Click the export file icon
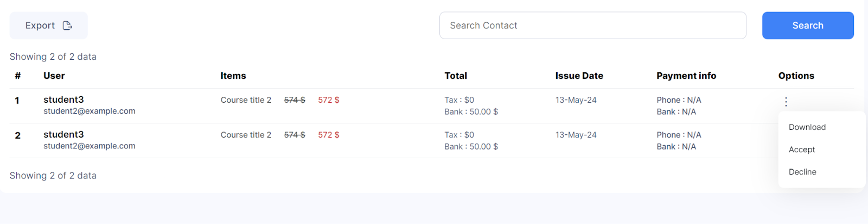868x224 pixels. (x=67, y=26)
